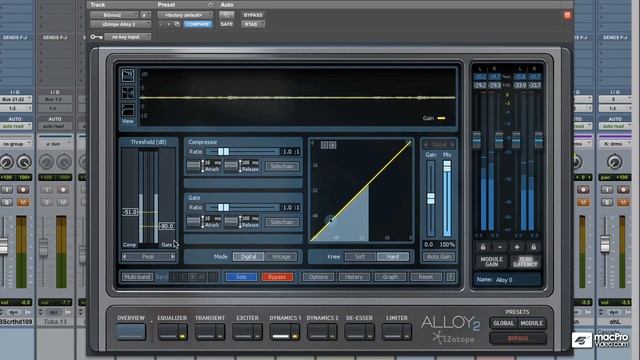The image size is (640, 360).
Task: Switch to the Exciter module
Action: [x=243, y=331]
